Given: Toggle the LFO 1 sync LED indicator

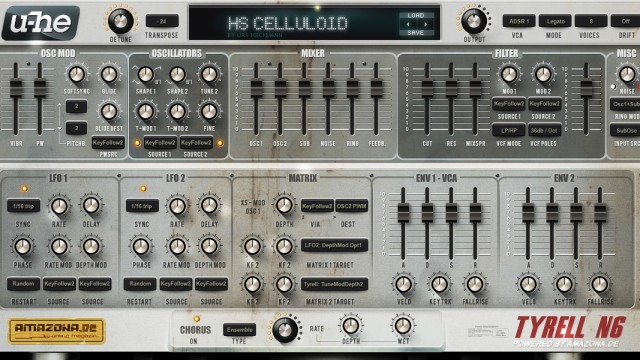Looking at the screenshot, I should pos(25,189).
